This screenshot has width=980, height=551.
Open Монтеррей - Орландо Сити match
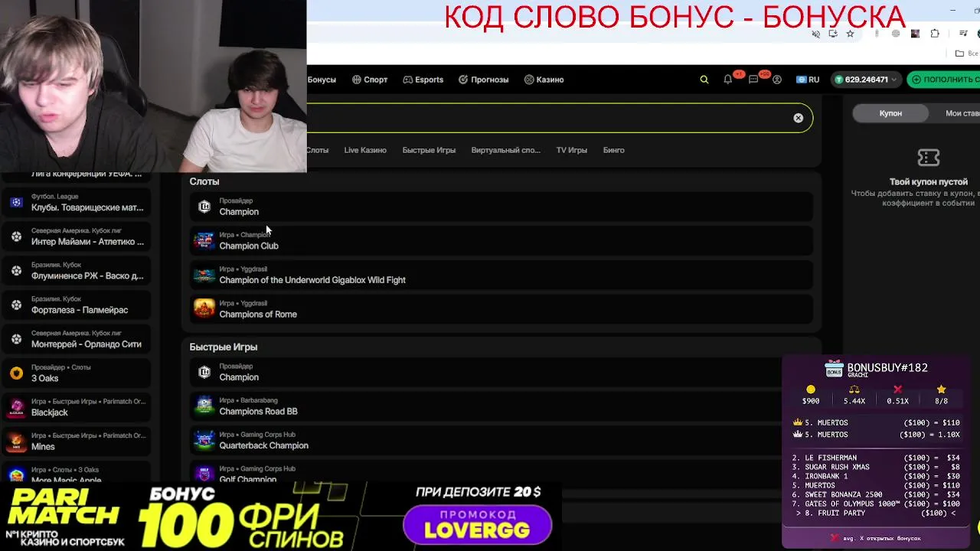pos(77,339)
